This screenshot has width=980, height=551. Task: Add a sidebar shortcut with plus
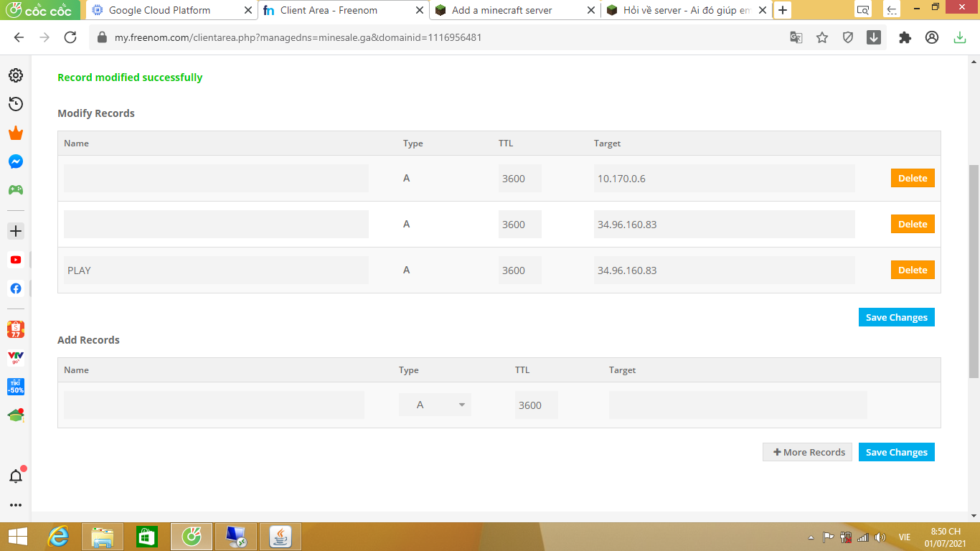pyautogui.click(x=16, y=231)
